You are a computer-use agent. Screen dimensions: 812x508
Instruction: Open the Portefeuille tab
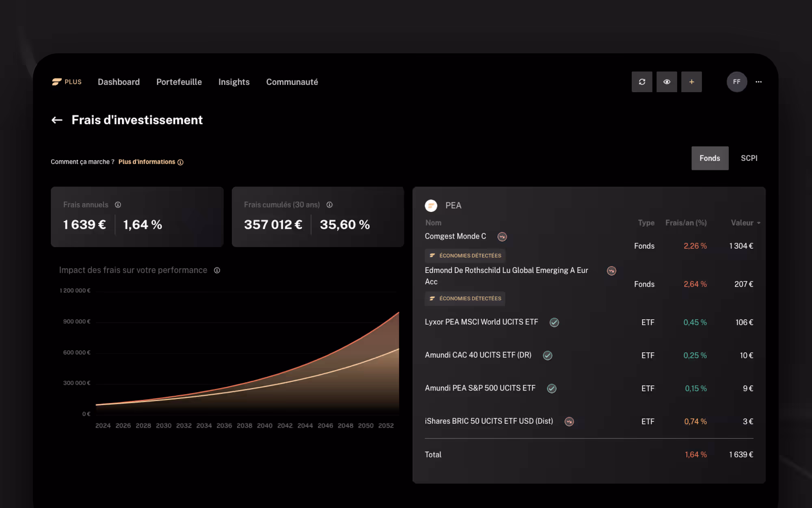tap(179, 82)
